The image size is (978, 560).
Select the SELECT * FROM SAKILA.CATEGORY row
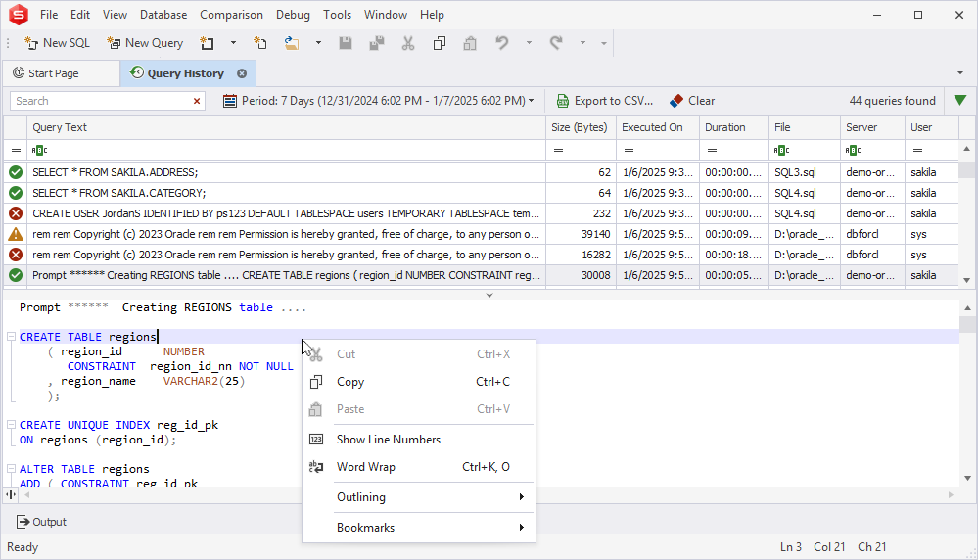click(x=481, y=193)
